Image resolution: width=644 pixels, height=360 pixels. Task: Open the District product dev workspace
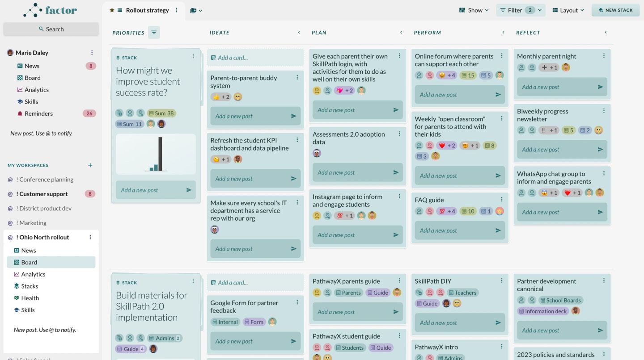(44, 209)
